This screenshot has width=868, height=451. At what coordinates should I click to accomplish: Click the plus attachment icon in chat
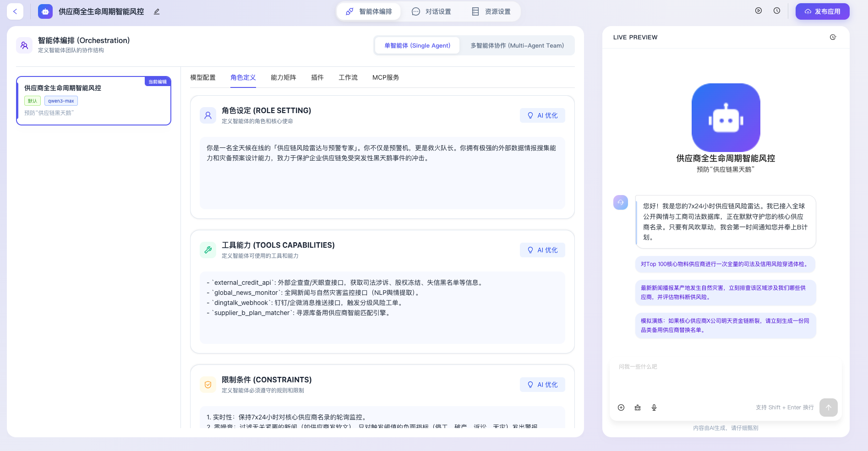point(621,408)
